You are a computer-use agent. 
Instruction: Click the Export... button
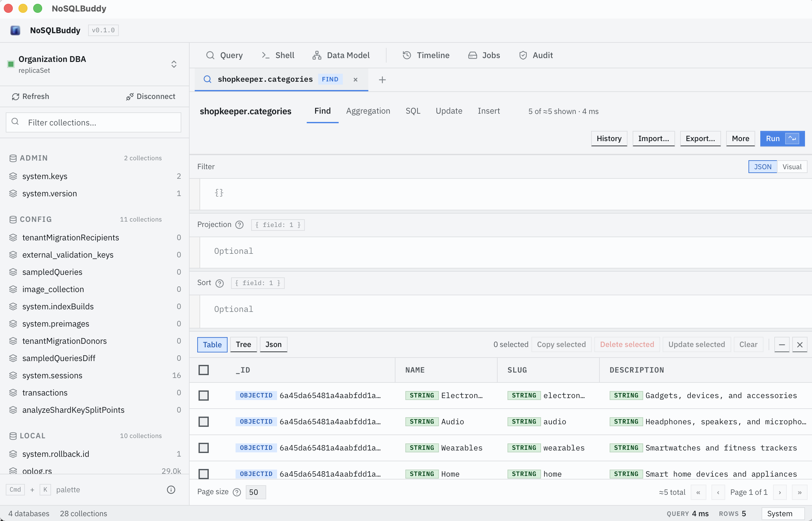coord(700,138)
